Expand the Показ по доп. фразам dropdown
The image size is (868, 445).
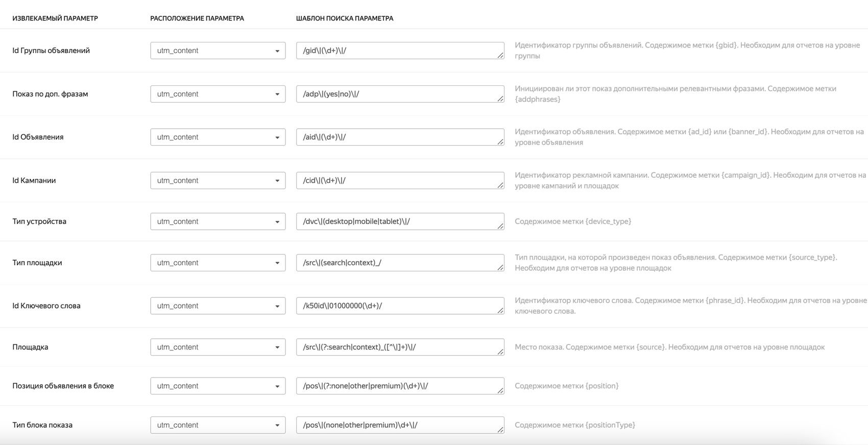(218, 94)
